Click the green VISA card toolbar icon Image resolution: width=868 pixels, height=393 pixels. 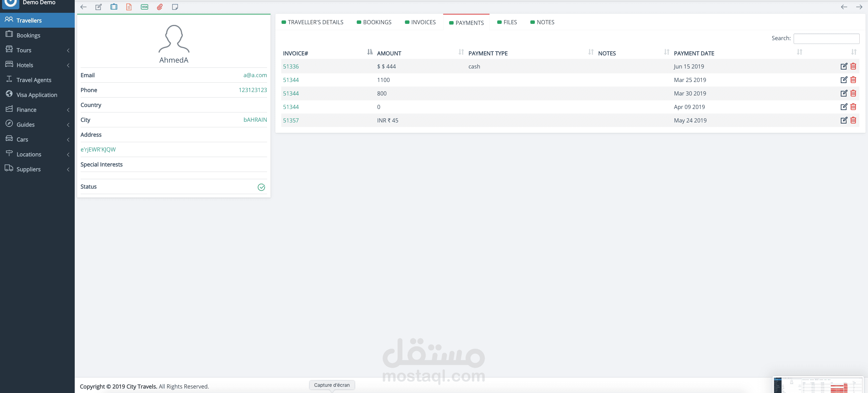(144, 7)
